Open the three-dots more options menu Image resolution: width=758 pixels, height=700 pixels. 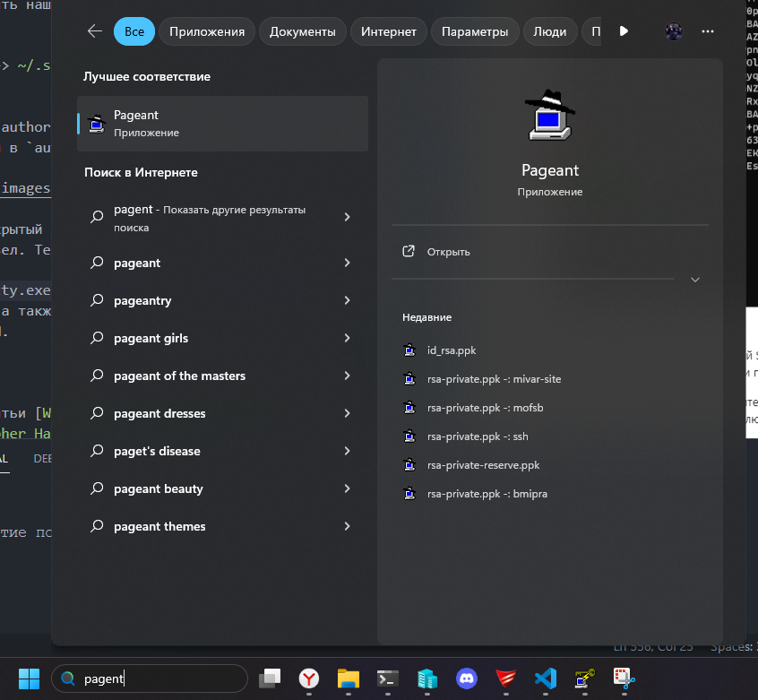pyautogui.click(x=708, y=31)
